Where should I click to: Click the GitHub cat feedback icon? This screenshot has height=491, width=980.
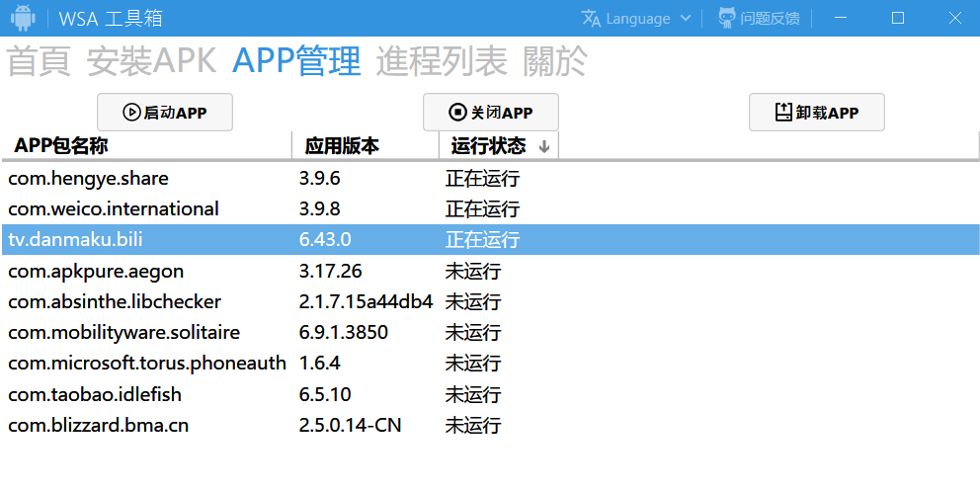pos(726,18)
